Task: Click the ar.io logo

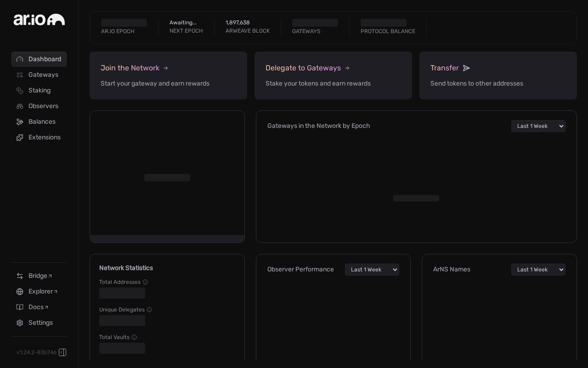Action: [39, 19]
